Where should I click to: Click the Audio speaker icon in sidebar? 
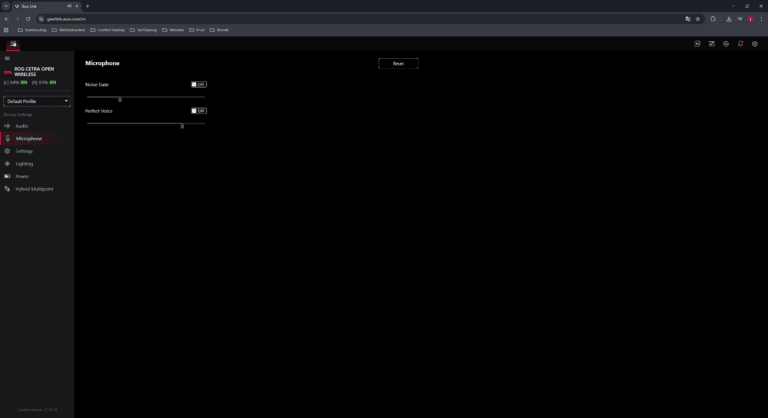[7, 126]
